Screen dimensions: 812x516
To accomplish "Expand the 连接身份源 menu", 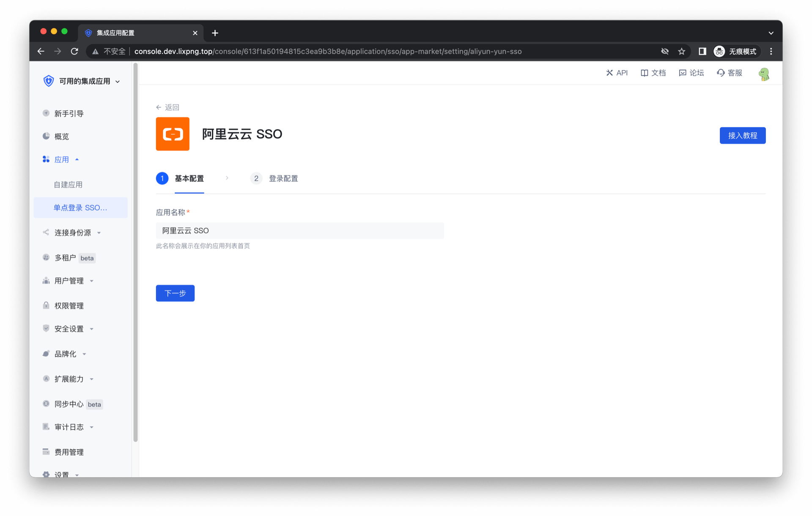I will 99,233.
